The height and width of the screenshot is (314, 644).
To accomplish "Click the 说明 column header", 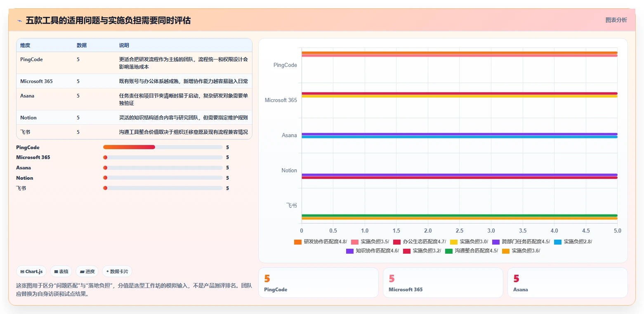I will [124, 45].
